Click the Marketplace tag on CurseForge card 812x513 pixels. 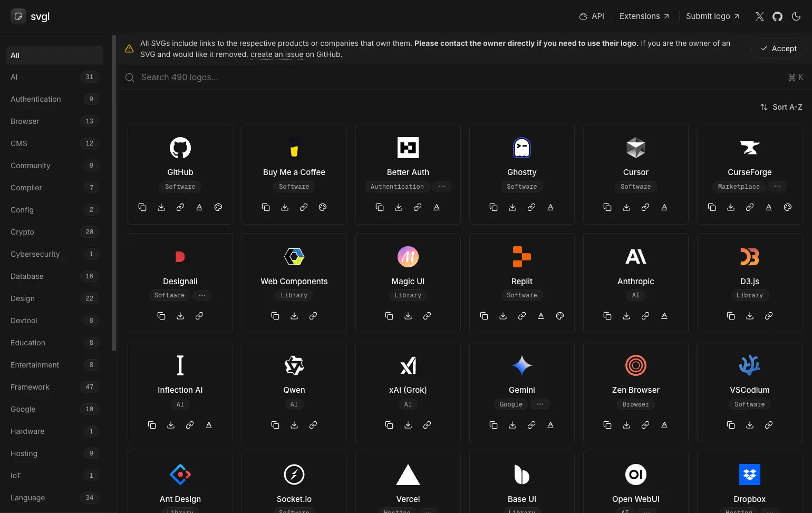pyautogui.click(x=739, y=187)
